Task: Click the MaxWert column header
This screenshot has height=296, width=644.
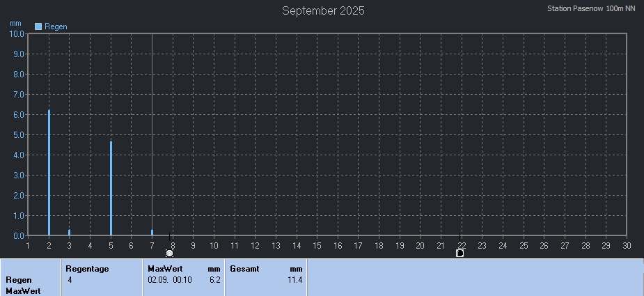Action: (165, 270)
